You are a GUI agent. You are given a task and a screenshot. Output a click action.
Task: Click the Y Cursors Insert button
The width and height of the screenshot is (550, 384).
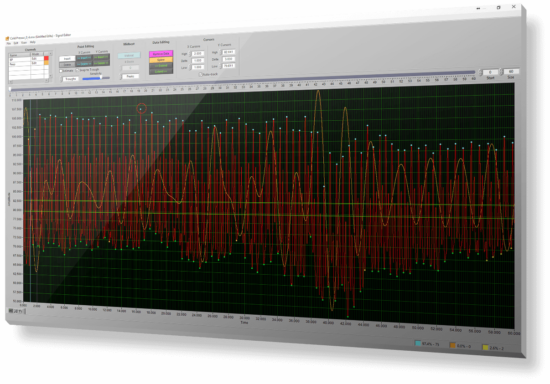click(101, 56)
